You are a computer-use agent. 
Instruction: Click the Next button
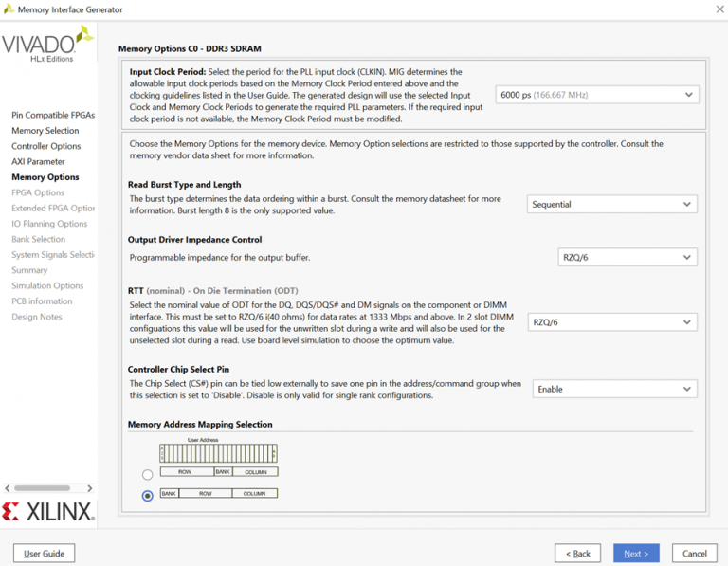[x=636, y=553]
